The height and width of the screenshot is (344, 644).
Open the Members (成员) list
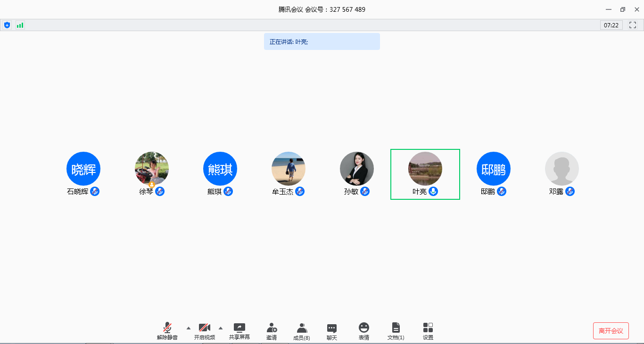pos(302,331)
